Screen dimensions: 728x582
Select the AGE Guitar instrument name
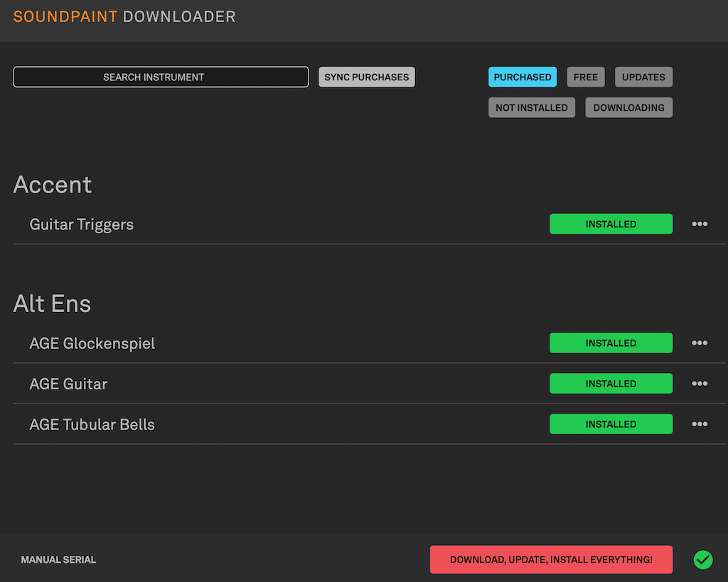click(x=68, y=384)
